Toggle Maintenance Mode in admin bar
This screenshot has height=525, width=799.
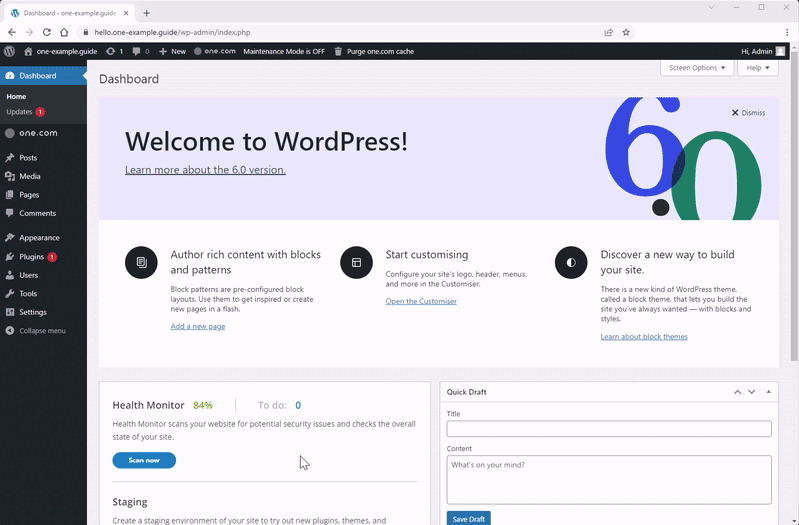(x=283, y=51)
